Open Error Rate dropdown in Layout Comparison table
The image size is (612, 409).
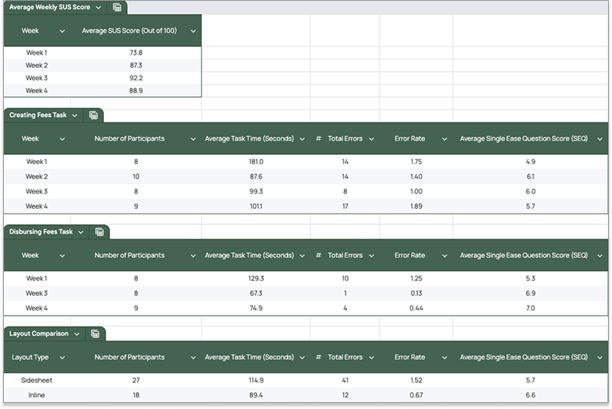[445, 357]
